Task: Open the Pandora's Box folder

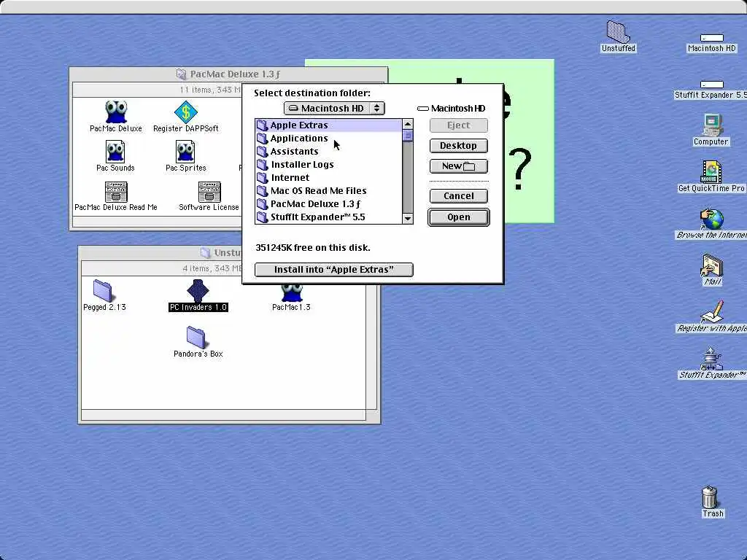Action: [196, 337]
